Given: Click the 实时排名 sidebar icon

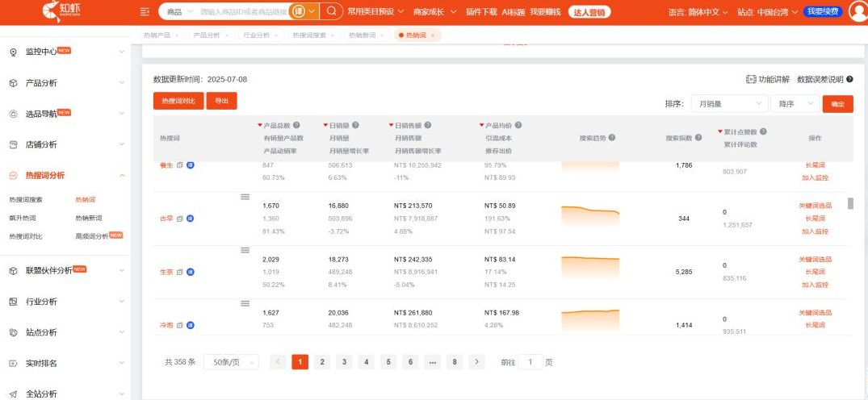Looking at the screenshot, I should (x=14, y=364).
